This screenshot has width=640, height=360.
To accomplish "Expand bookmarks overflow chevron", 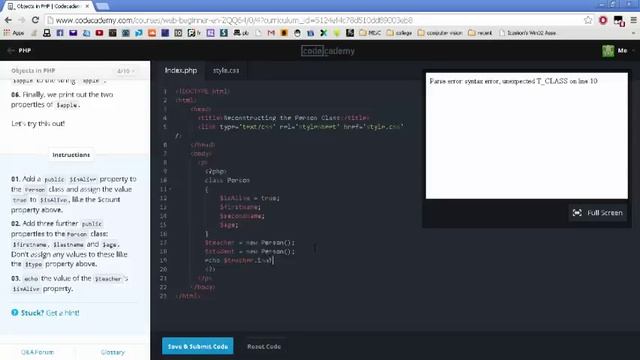I will (633, 33).
